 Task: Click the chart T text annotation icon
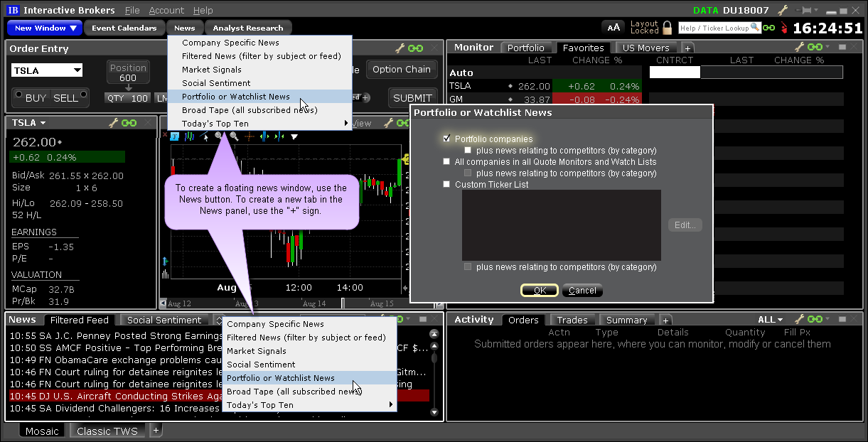(174, 136)
